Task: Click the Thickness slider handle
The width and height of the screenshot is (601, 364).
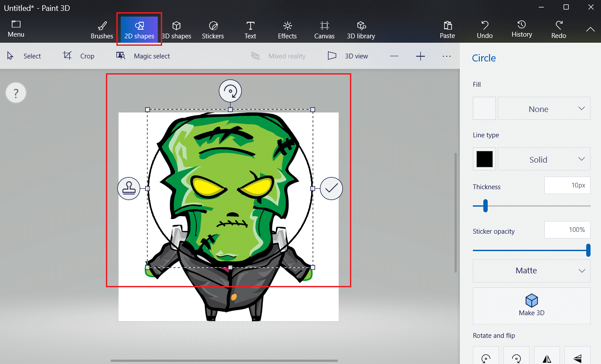Action: pos(485,206)
